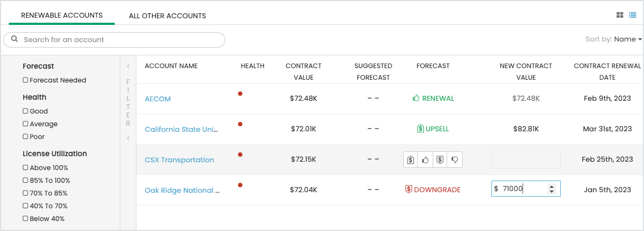
Task: Click the Suggested Forecast column header
Action: point(373,71)
